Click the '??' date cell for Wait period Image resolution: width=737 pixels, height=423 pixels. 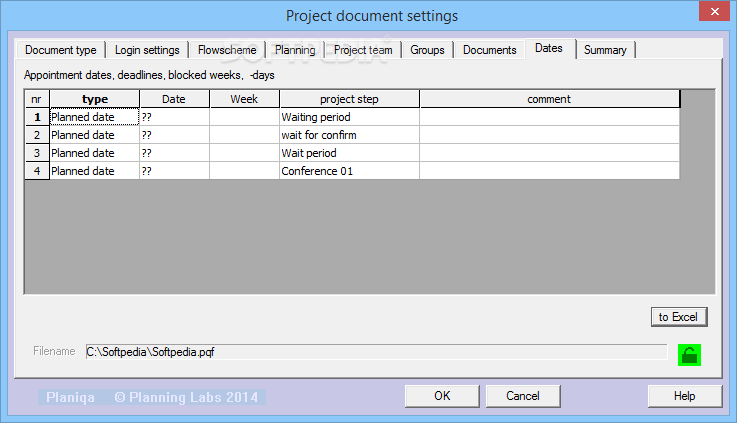(174, 153)
